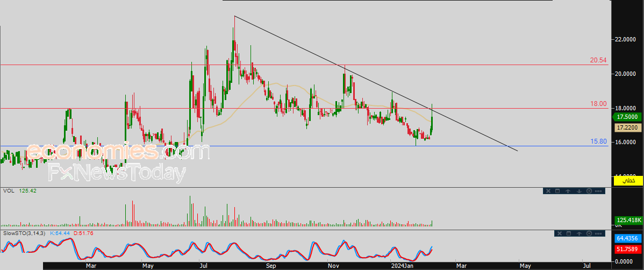The image size is (644, 270).
Task: Click the blue 64.4356 stochastic tag
Action: point(627,238)
